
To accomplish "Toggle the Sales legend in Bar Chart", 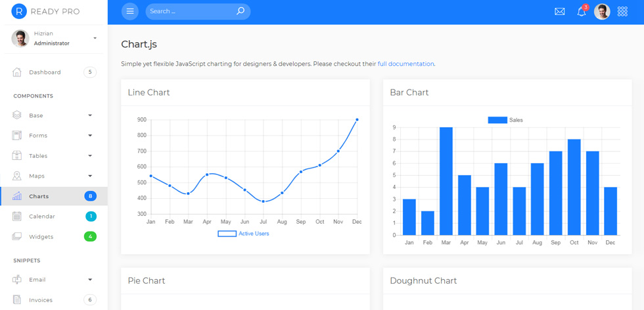I will [x=505, y=120].
